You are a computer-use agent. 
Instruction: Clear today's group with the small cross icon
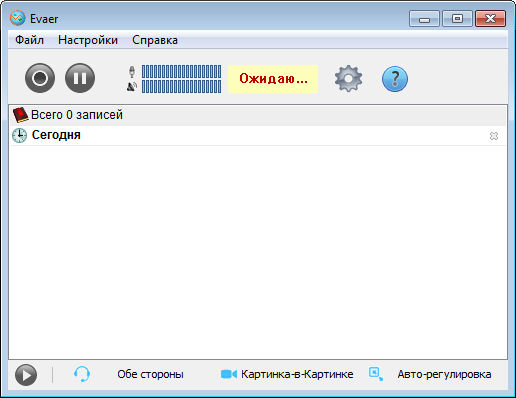pyautogui.click(x=494, y=136)
